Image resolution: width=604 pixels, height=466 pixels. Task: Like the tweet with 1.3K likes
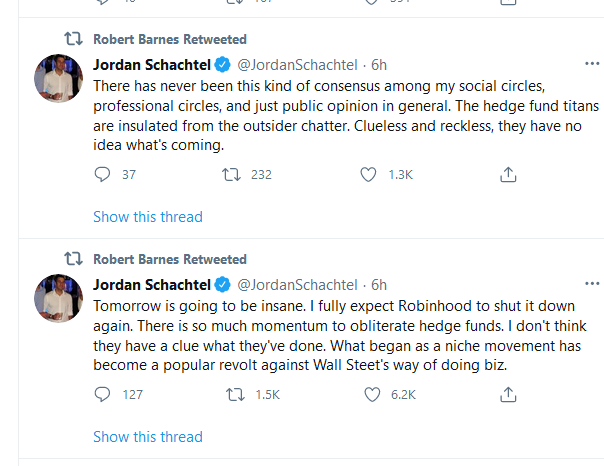[x=371, y=175]
